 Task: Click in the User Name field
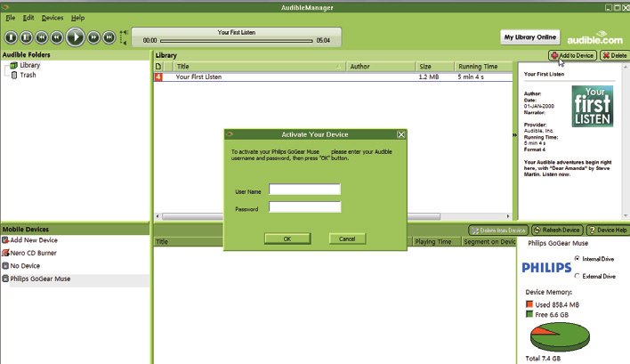point(304,190)
